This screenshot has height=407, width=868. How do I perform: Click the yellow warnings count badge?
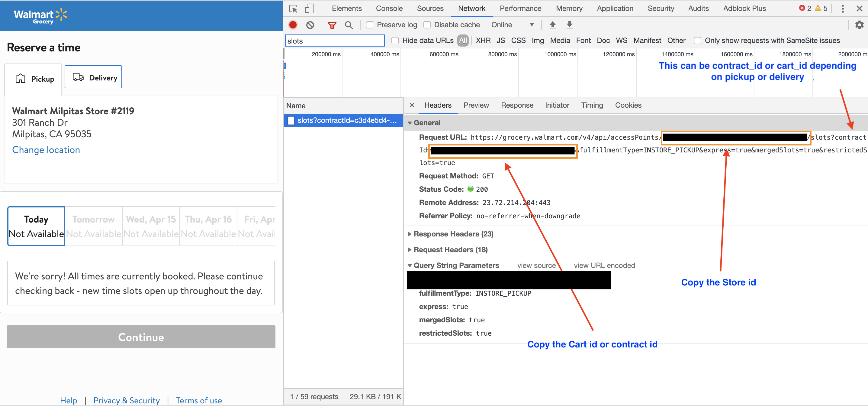tap(821, 8)
